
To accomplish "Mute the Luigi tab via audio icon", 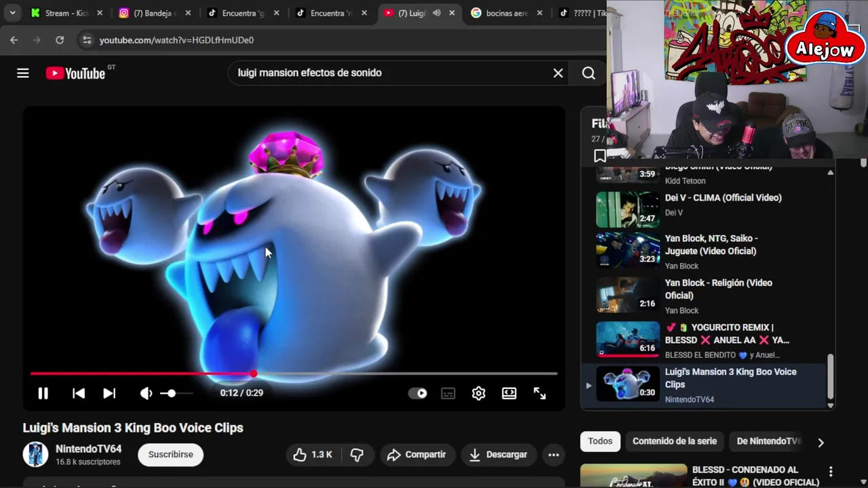I will [436, 13].
